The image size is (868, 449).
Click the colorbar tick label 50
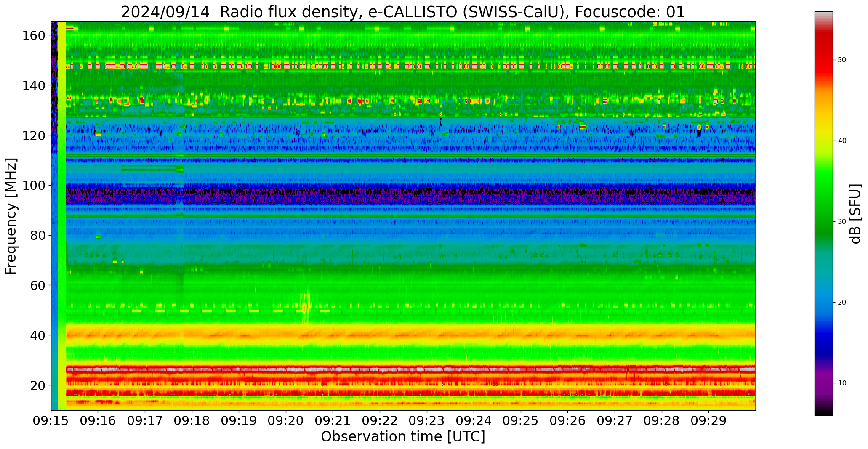point(842,60)
